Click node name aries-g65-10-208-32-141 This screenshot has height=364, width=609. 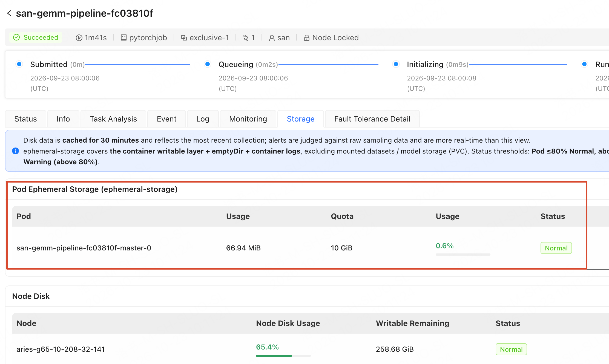(61, 349)
